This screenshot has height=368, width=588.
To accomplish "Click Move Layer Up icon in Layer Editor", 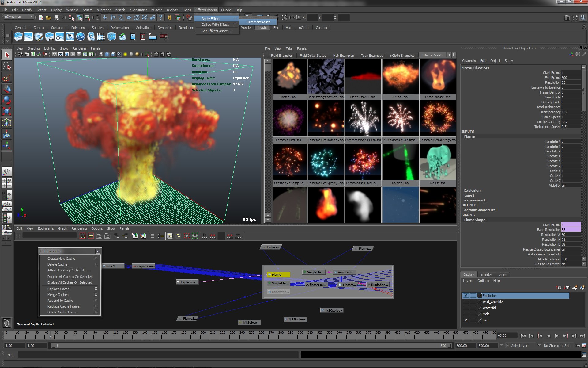I will tap(559, 287).
